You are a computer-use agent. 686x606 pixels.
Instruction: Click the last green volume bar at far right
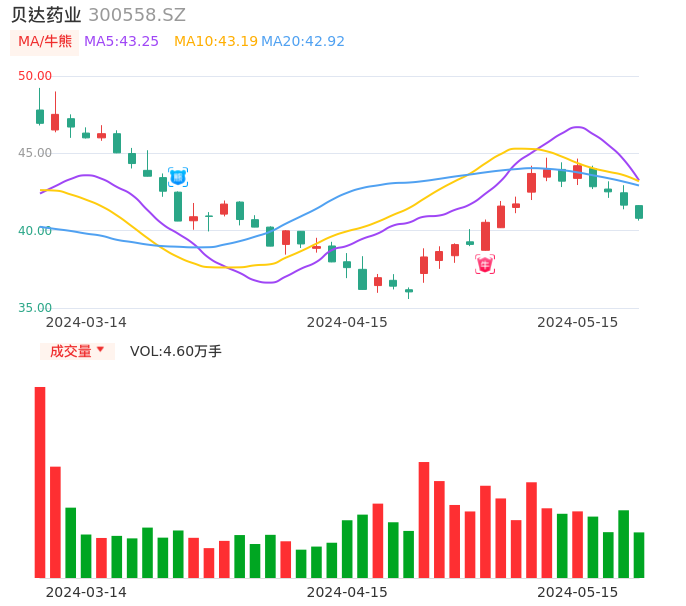pyautogui.click(x=639, y=555)
